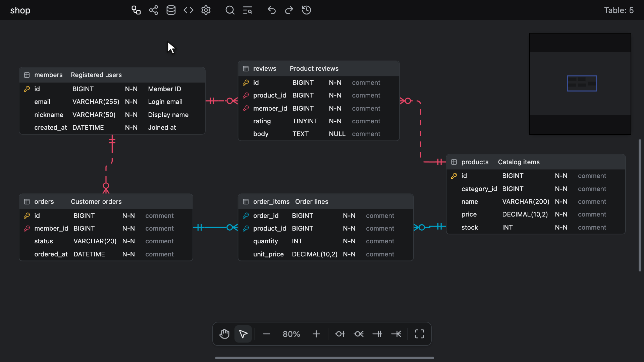Viewport: 644px width, 362px height.
Task: Click the undo arrow icon
Action: (272, 10)
